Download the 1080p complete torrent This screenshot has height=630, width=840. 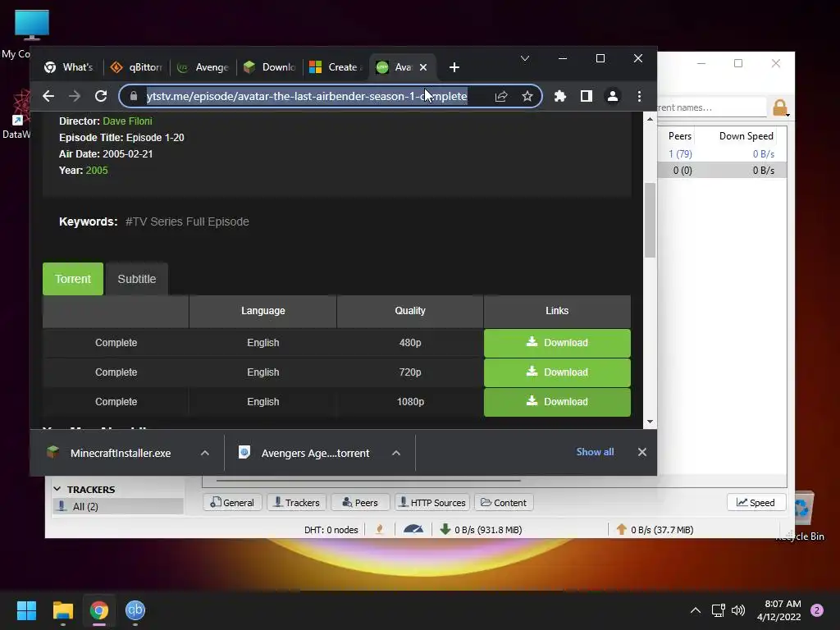point(557,402)
